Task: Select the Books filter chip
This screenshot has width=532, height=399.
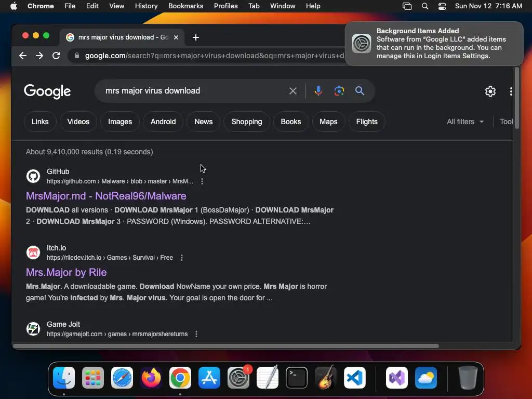Action: pyautogui.click(x=291, y=122)
